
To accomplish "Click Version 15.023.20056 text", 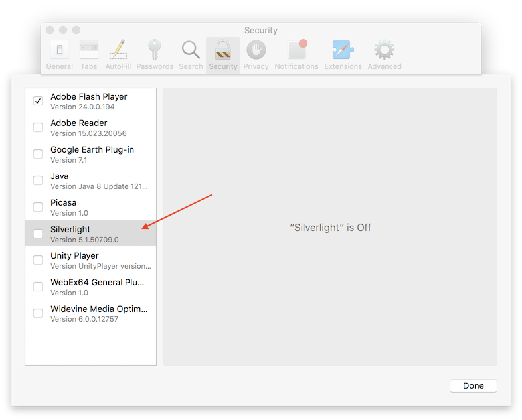I will (x=88, y=133).
